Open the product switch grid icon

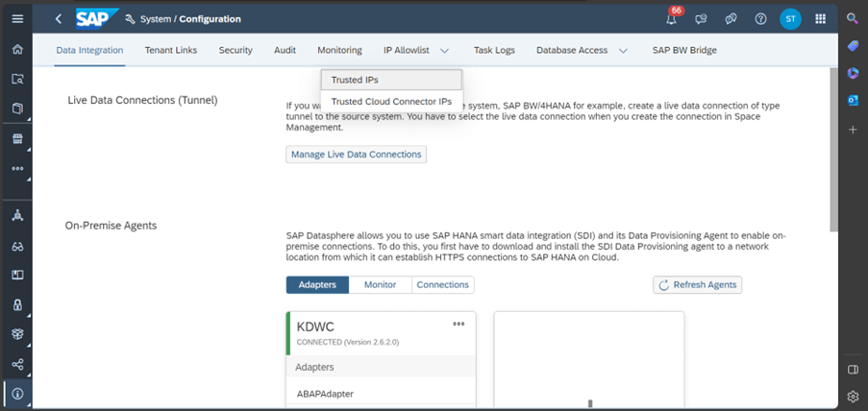[820, 19]
